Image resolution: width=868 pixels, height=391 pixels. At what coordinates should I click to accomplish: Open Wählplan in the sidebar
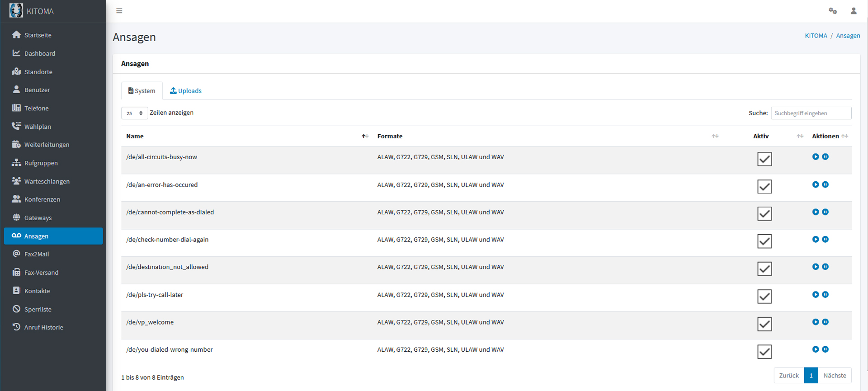[38, 127]
